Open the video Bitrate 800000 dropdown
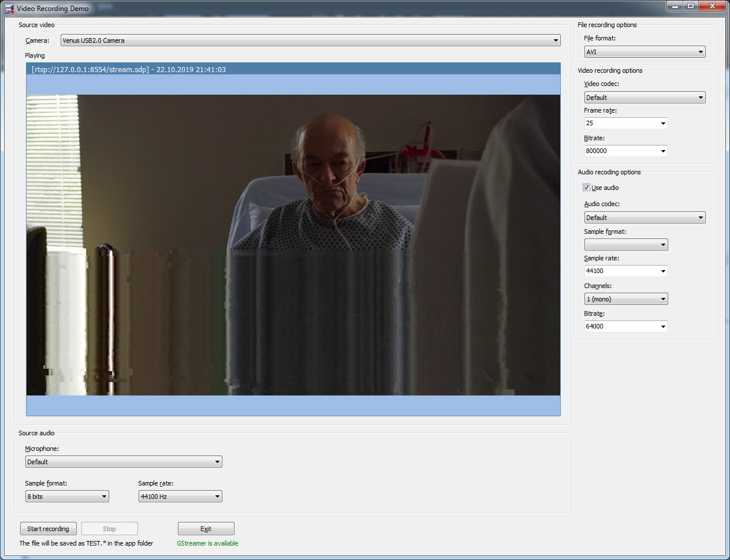730x560 pixels. coord(663,151)
